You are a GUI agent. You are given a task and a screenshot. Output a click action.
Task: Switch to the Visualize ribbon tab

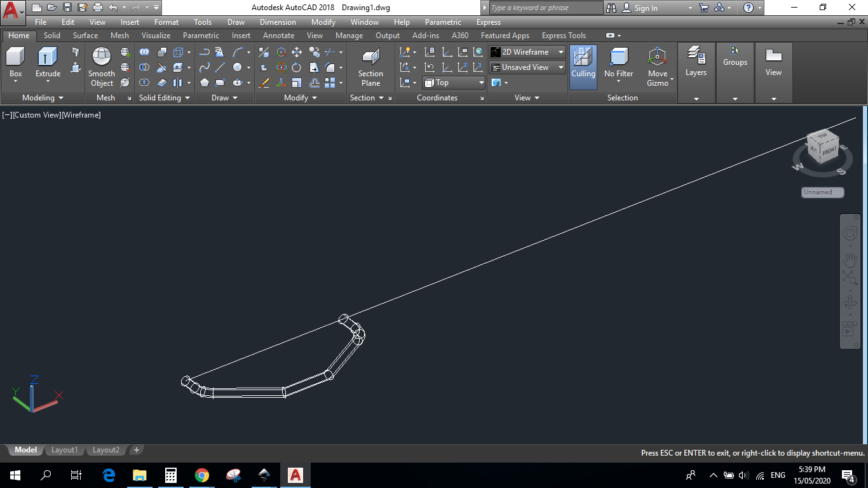tap(156, 36)
